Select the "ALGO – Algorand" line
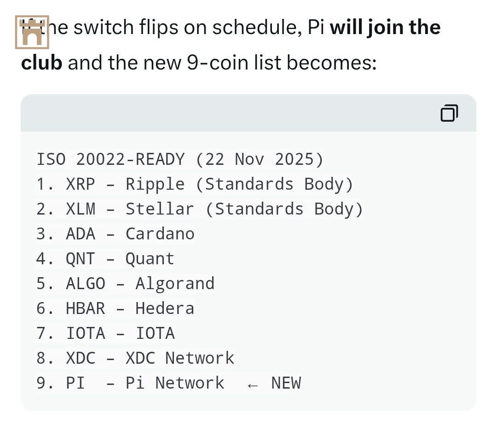Viewport: 497px width, 448px height. click(125, 284)
